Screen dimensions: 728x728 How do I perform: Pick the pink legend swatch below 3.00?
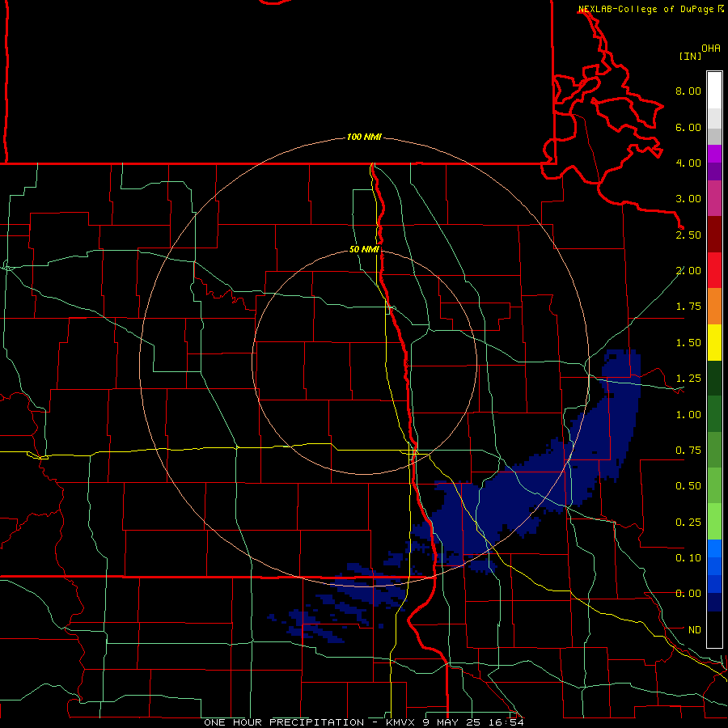pyautogui.click(x=714, y=198)
